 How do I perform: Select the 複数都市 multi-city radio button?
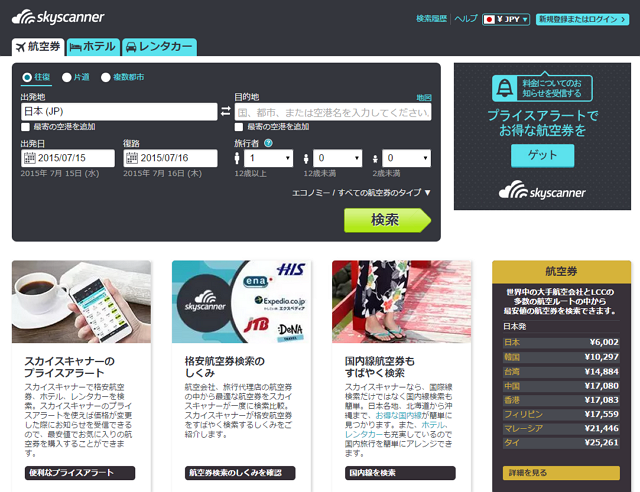pyautogui.click(x=106, y=77)
